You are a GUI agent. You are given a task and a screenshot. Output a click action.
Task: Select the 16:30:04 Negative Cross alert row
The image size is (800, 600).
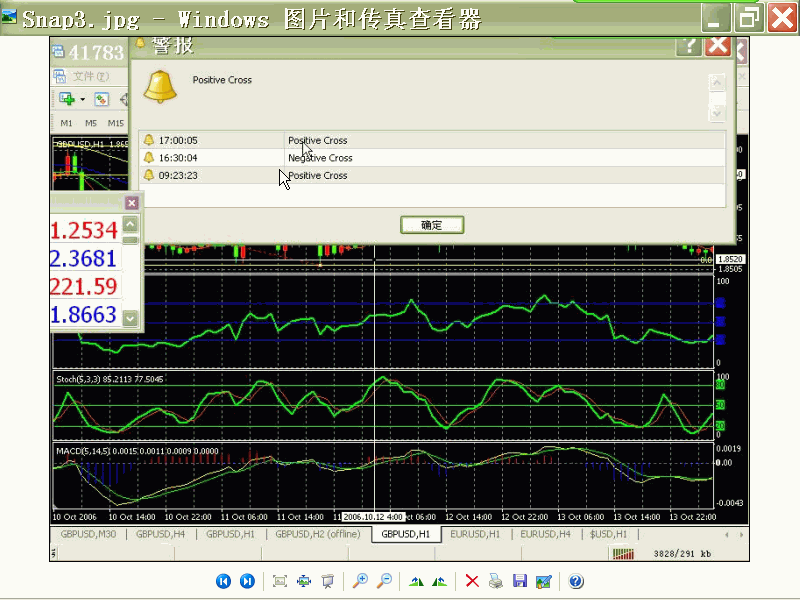432,158
